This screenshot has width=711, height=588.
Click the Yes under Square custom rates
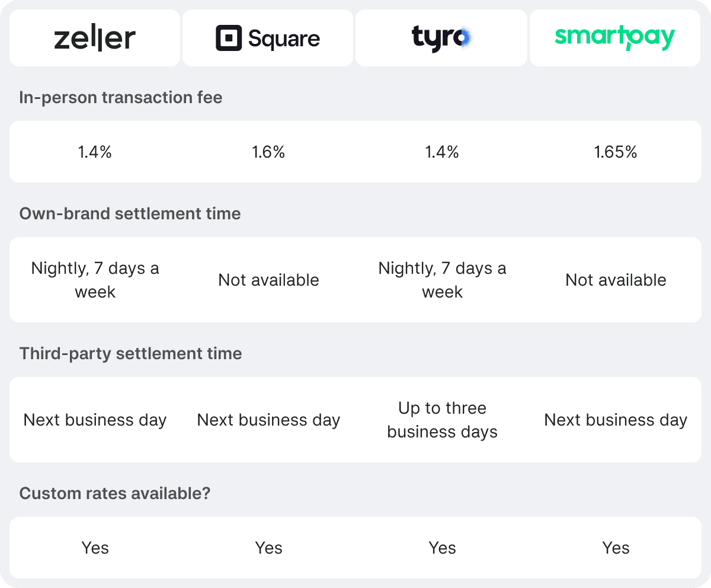pyautogui.click(x=268, y=548)
